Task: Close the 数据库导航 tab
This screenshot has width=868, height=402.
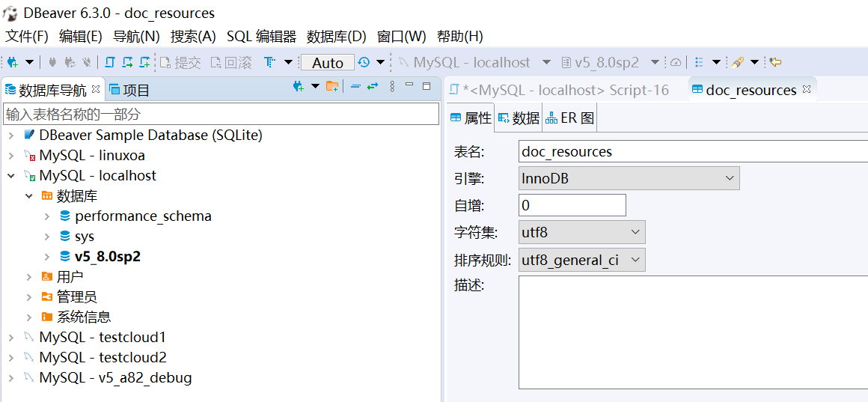Action: point(95,88)
